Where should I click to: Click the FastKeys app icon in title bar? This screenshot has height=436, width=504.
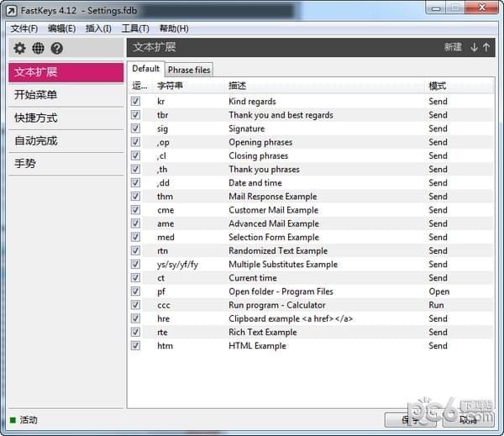[x=11, y=10]
